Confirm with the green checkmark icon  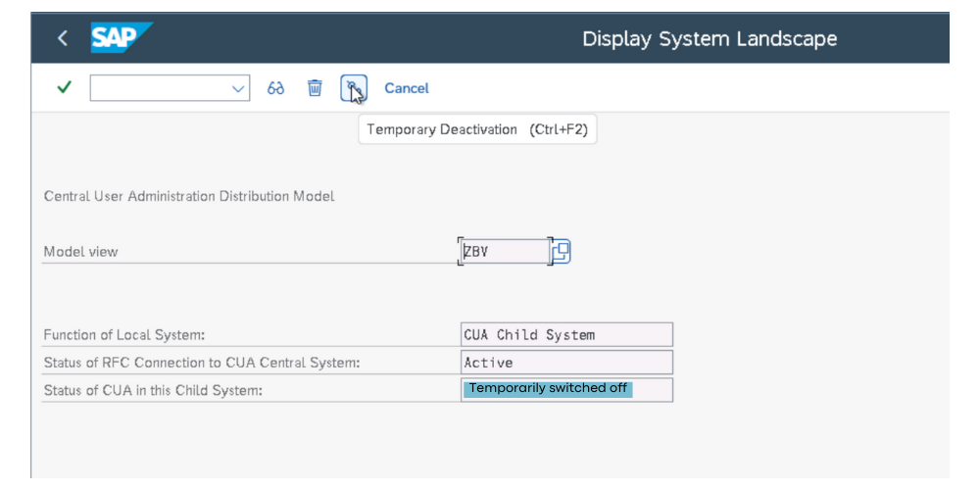tap(64, 88)
